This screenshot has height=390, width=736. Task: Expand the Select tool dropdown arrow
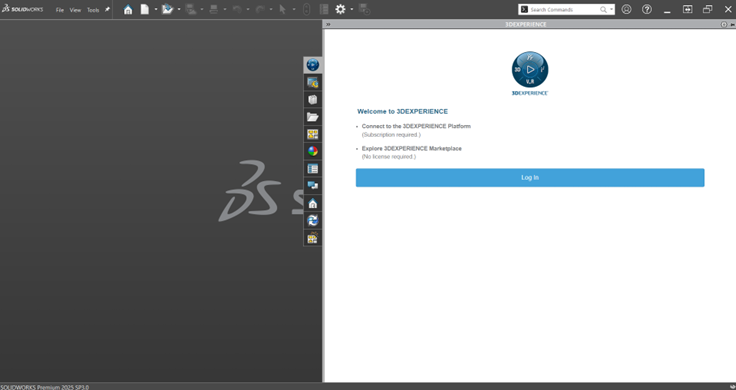tap(294, 9)
